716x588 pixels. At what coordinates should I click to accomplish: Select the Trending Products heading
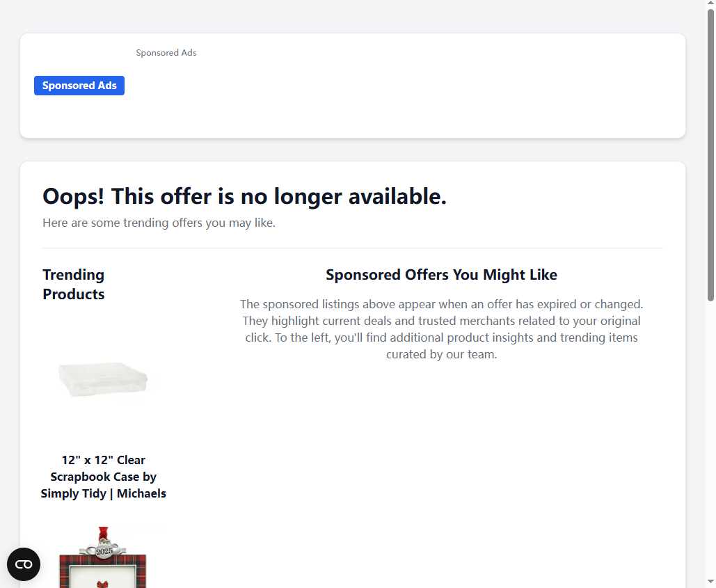point(74,284)
